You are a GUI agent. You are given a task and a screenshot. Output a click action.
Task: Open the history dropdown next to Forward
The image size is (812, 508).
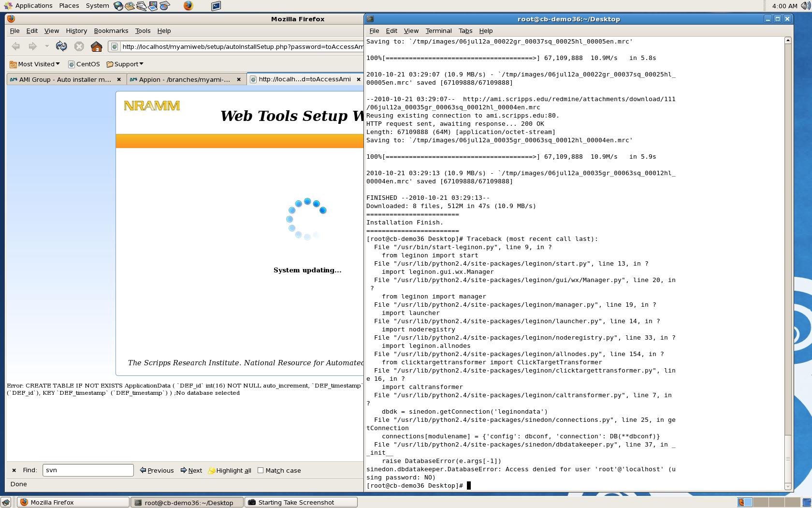[47, 46]
